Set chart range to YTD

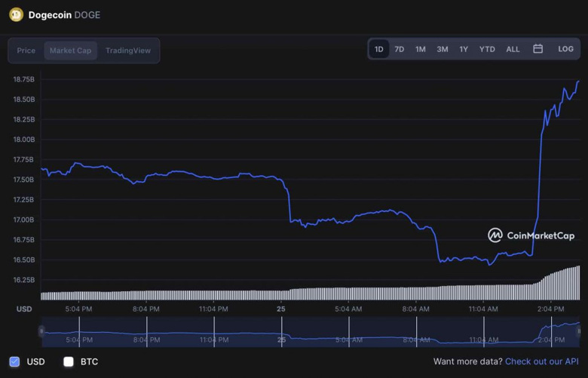[x=487, y=49]
